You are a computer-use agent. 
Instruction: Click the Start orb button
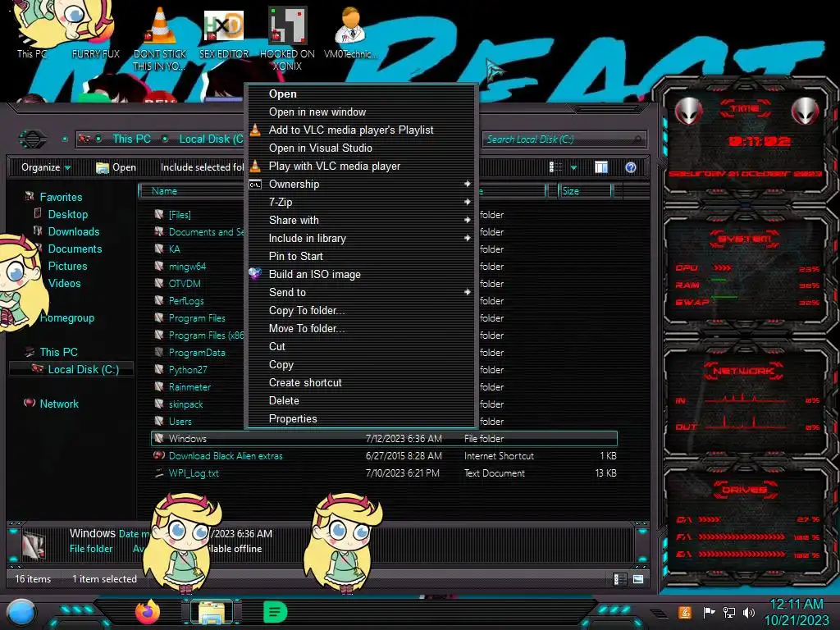21,613
